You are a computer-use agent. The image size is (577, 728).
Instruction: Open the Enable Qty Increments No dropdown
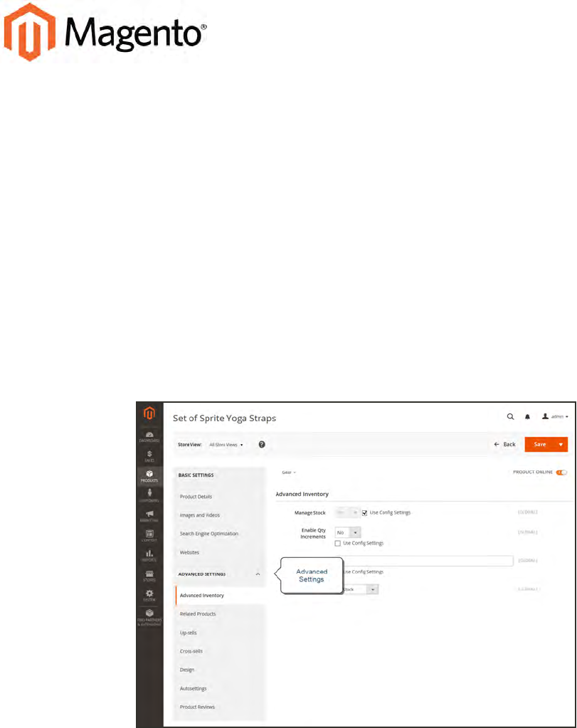(348, 532)
